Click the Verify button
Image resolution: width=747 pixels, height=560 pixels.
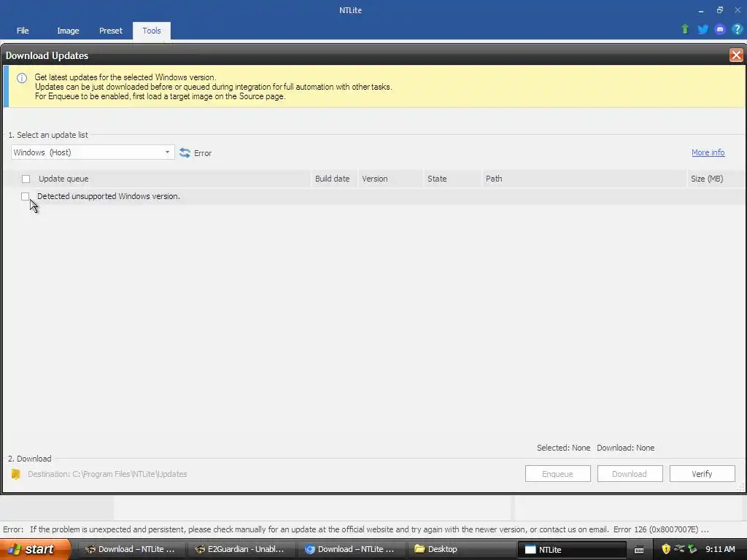pyautogui.click(x=702, y=474)
